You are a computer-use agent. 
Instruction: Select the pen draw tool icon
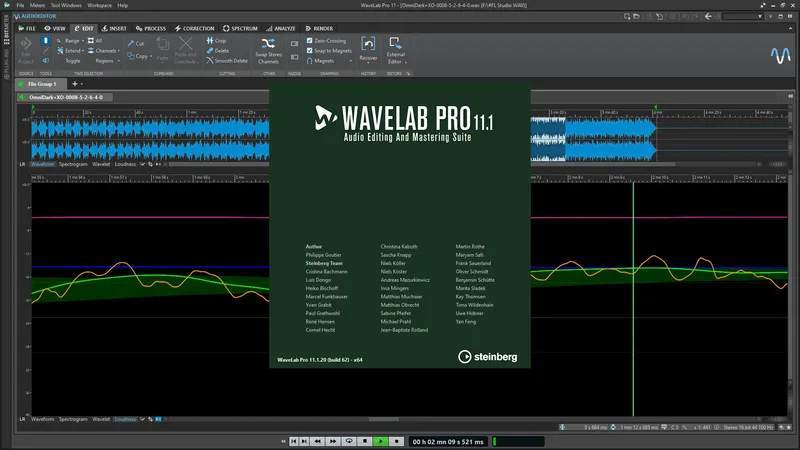point(45,51)
